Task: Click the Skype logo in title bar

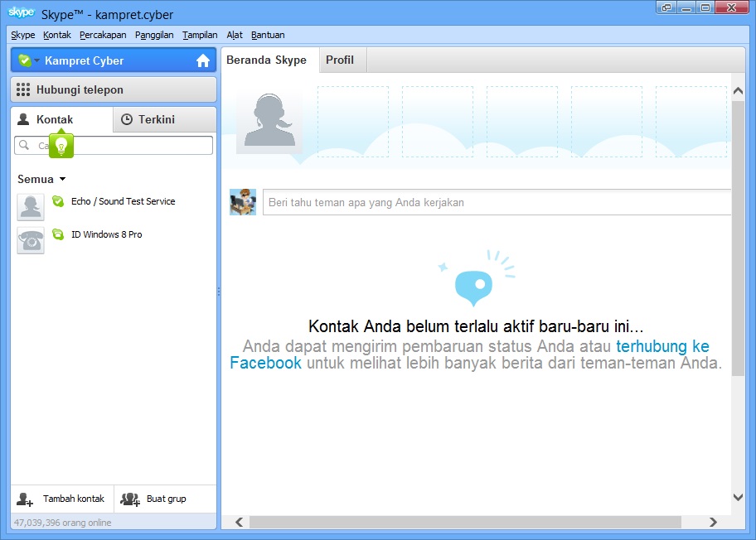Action: (x=22, y=13)
